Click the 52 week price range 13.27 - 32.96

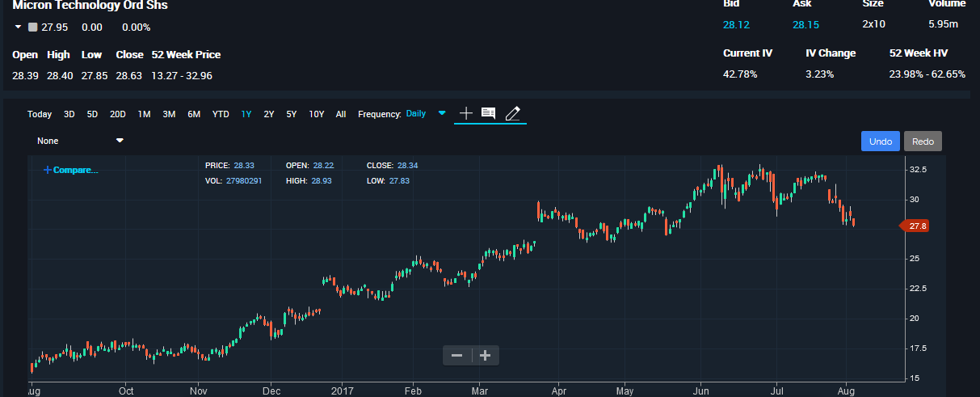(183, 76)
